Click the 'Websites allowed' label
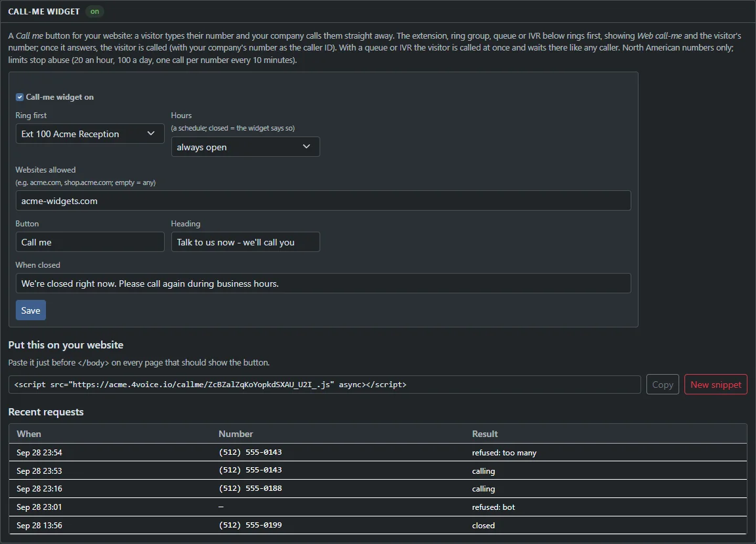 45,170
